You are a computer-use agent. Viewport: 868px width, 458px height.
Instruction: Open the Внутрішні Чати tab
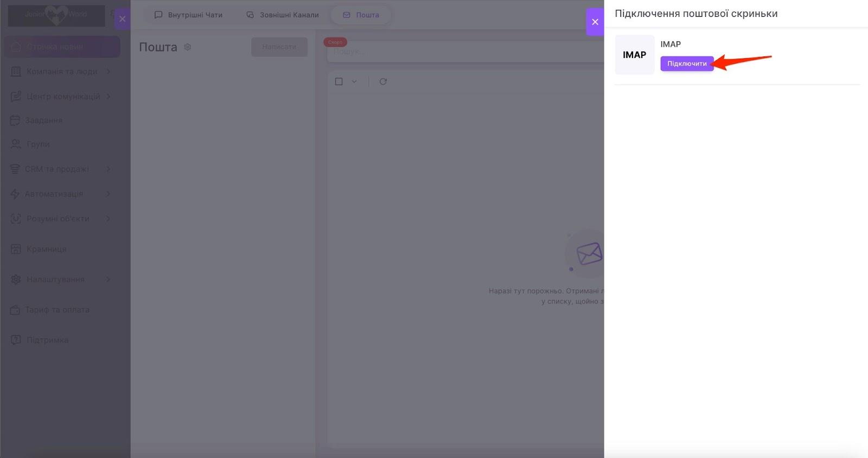point(188,15)
